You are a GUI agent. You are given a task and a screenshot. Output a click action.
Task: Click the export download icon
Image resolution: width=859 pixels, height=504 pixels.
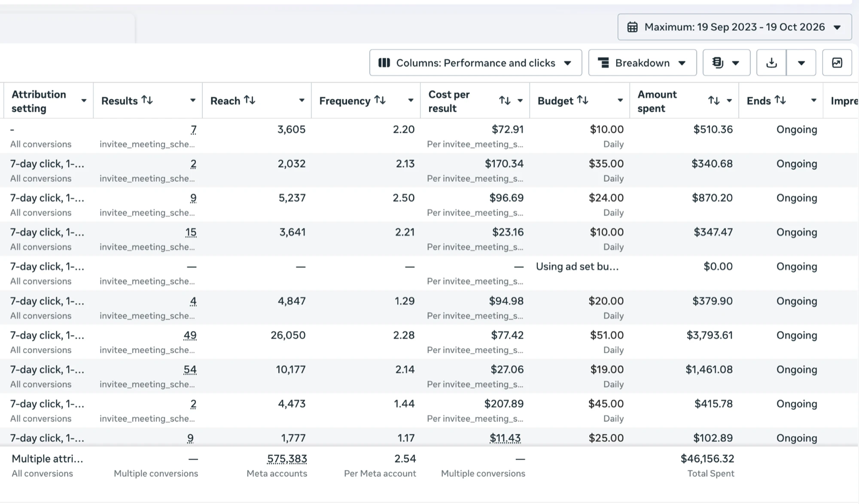772,63
